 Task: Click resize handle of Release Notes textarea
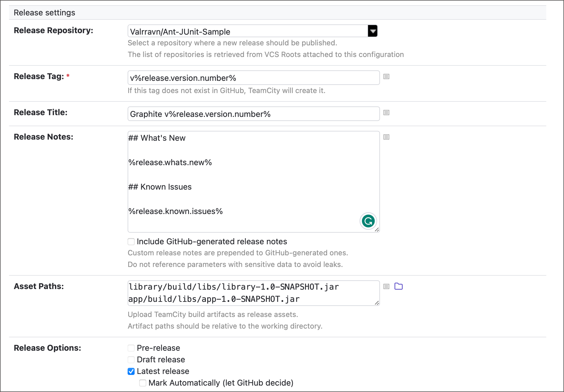pos(377,229)
